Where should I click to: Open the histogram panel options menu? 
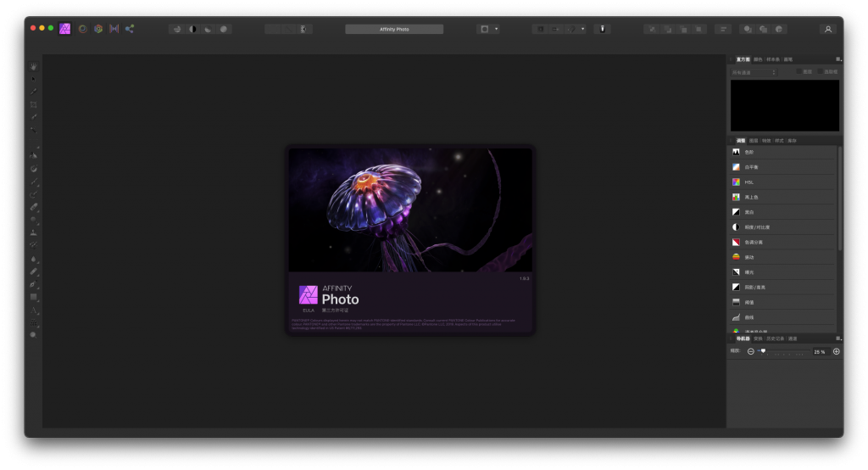coord(838,59)
